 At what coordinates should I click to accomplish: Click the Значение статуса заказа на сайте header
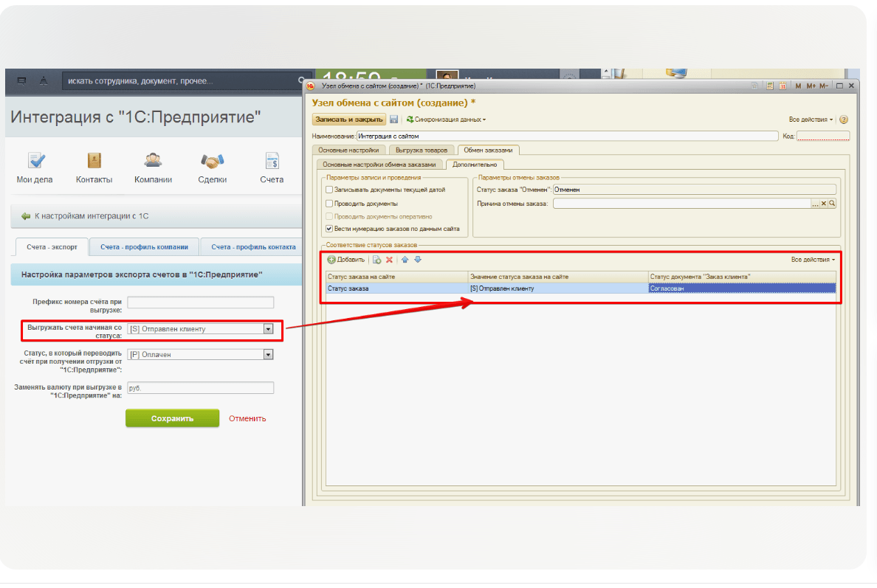[557, 277]
